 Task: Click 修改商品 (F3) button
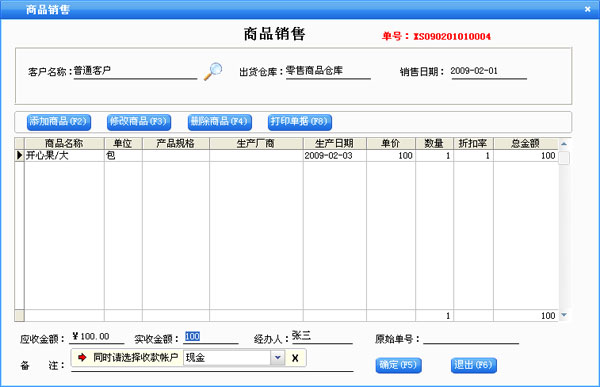[x=139, y=122]
